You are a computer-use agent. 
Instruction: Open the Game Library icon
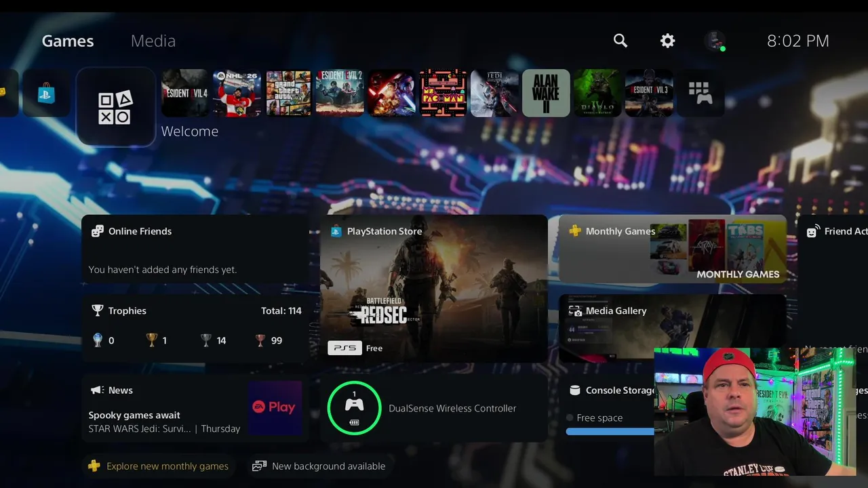701,93
